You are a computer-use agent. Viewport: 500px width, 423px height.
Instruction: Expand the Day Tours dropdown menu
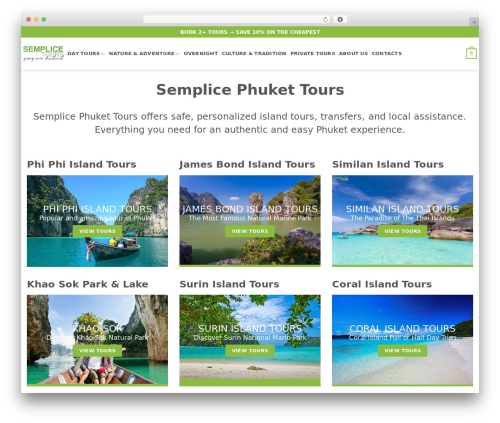coord(86,53)
